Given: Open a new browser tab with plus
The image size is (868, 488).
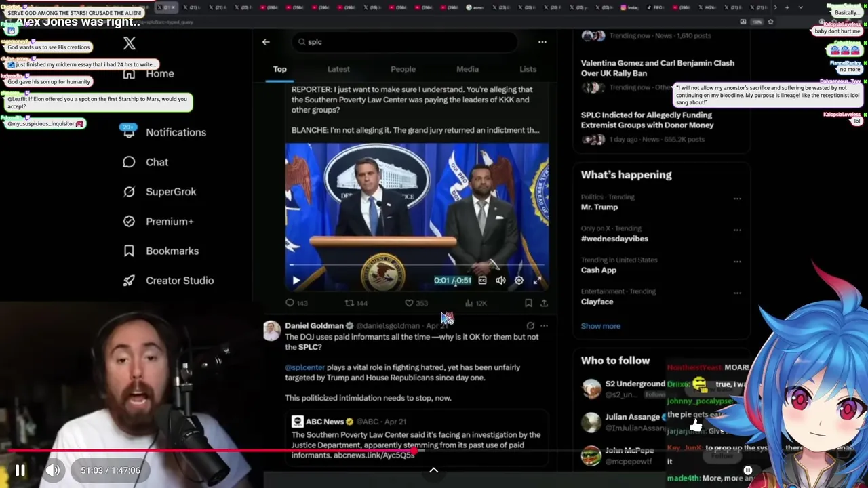Looking at the screenshot, I should (787, 7).
